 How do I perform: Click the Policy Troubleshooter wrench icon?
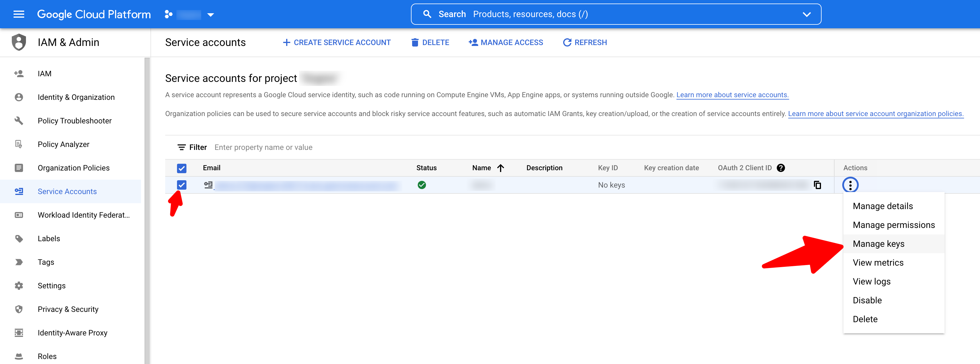tap(19, 121)
